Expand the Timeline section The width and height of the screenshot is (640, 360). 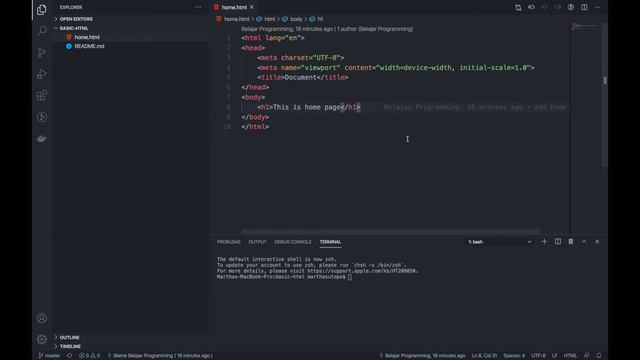coord(70,347)
